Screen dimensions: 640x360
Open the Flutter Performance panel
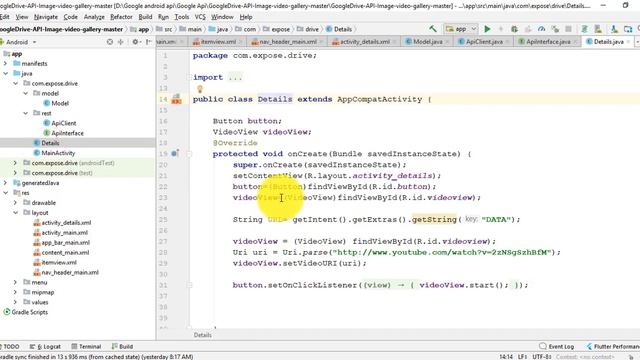613,347
